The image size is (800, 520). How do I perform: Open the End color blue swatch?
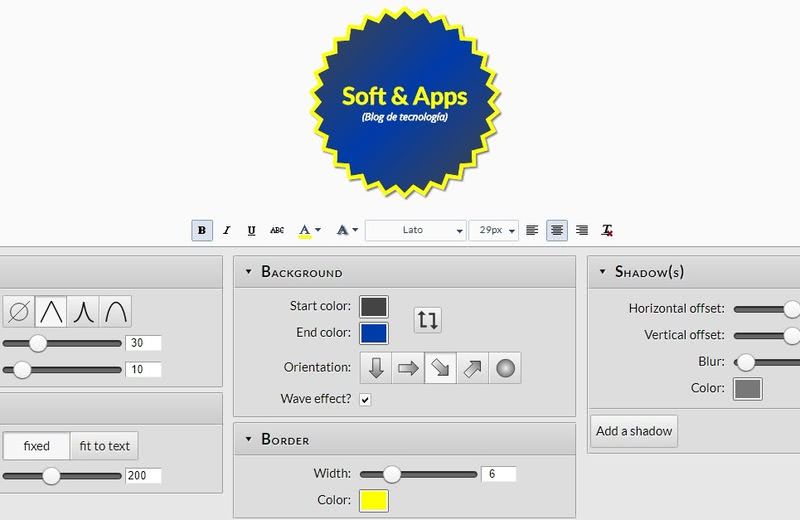[374, 333]
